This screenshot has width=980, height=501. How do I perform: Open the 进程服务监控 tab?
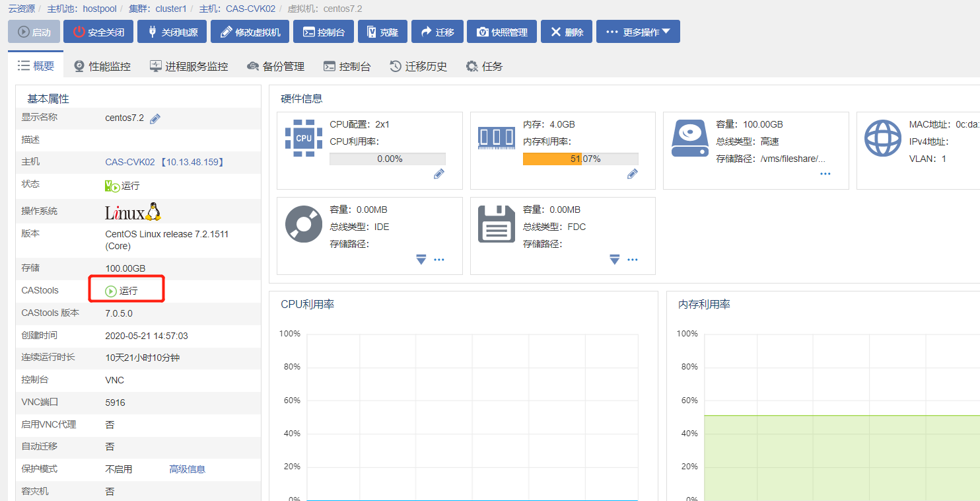point(189,66)
